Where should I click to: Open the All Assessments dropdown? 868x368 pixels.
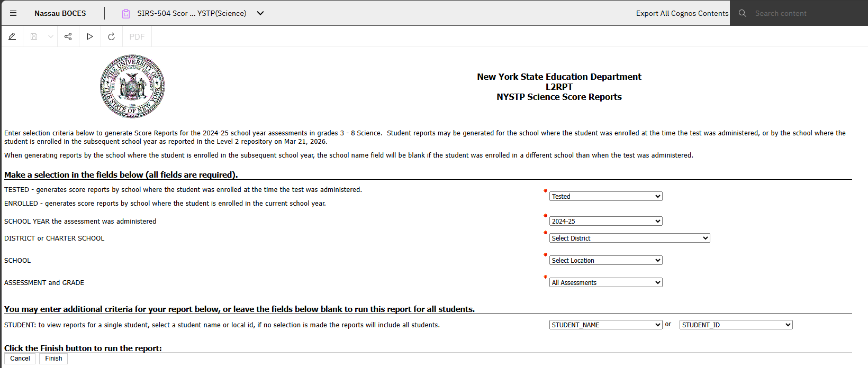point(606,282)
